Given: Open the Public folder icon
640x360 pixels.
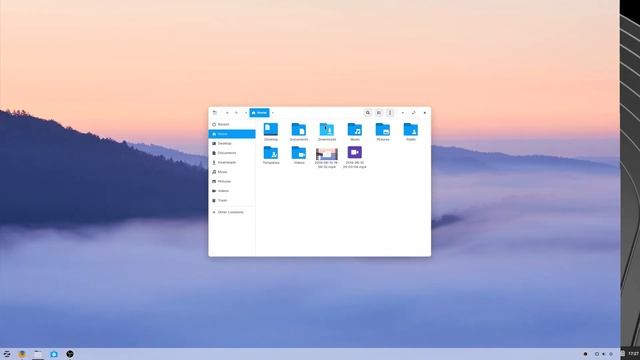Looking at the screenshot, I should coord(411,130).
